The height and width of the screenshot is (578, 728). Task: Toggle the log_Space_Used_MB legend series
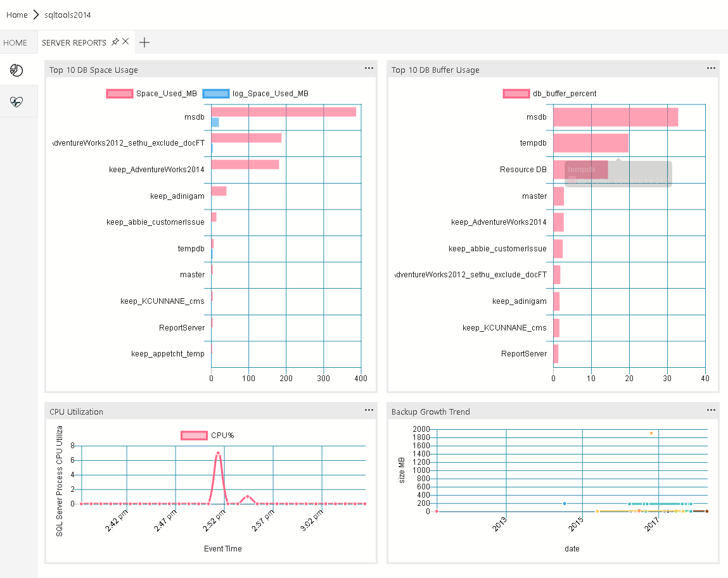(255, 94)
